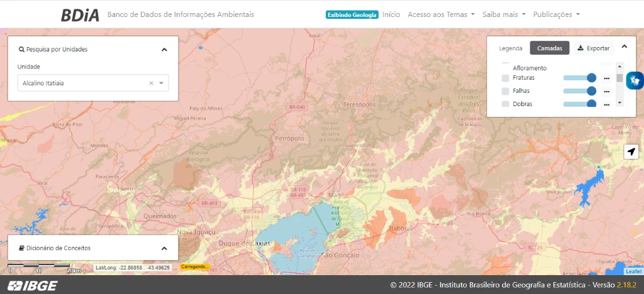Viewport: 644px width, 294px height.
Task: Clear the Alcalino Itatiaia unit selection
Action: pyautogui.click(x=151, y=84)
